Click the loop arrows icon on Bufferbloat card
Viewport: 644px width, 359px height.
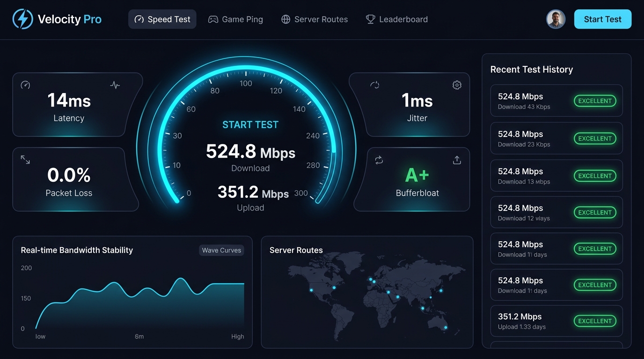coord(379,160)
